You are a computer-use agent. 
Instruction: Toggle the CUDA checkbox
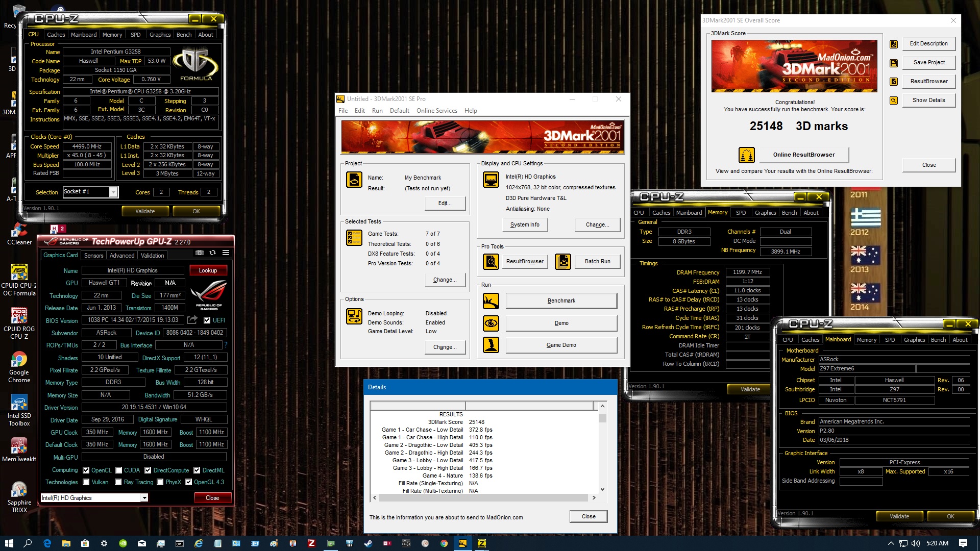[x=119, y=470]
